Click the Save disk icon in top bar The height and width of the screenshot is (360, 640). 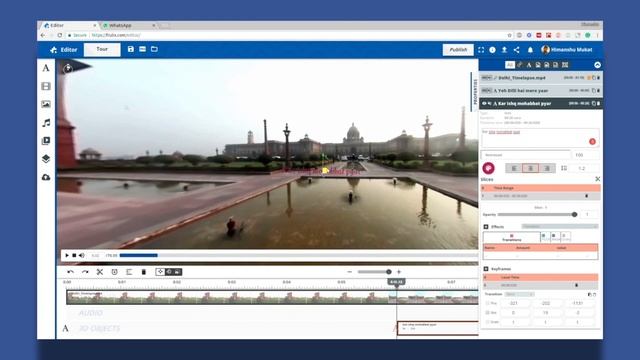[131, 49]
